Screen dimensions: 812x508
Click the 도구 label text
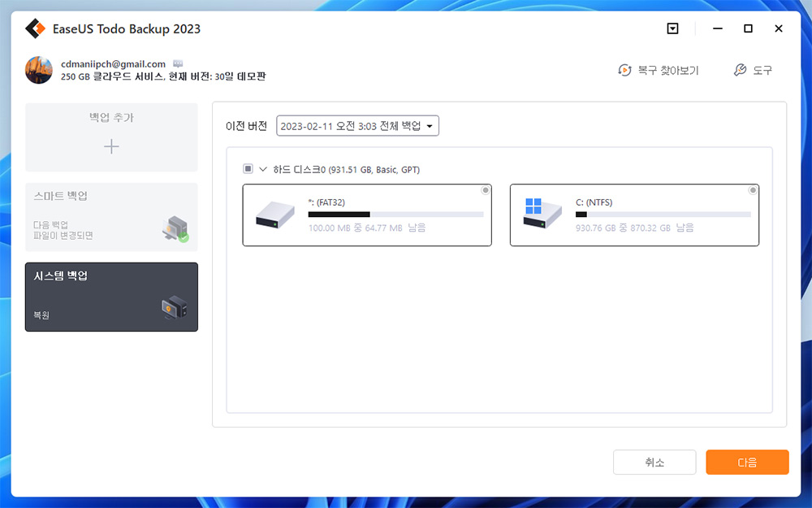tap(762, 70)
